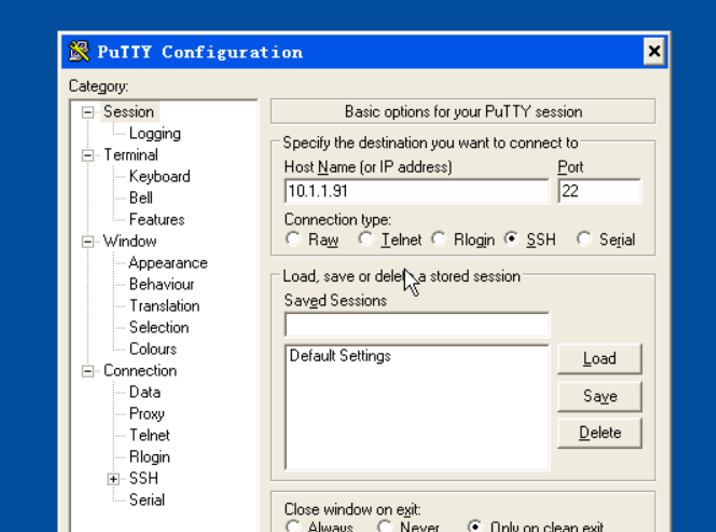The height and width of the screenshot is (532, 716).
Task: Focus the Saved Sessions text field
Action: coord(417,325)
